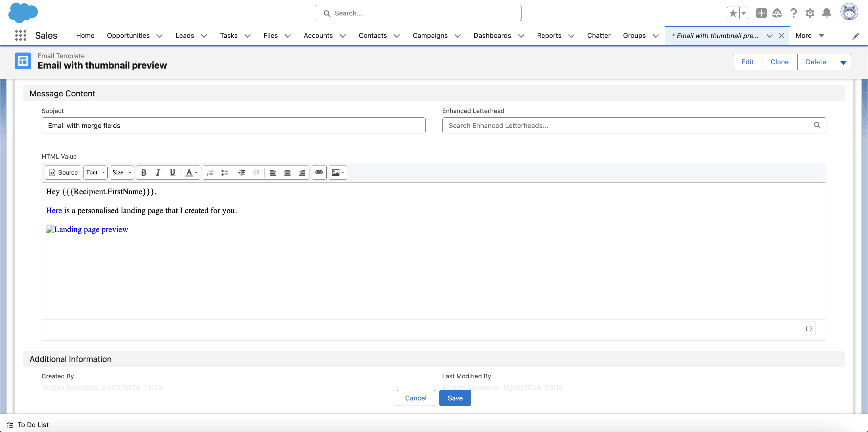This screenshot has height=432, width=868.
Task: Align text to the right
Action: point(302,172)
